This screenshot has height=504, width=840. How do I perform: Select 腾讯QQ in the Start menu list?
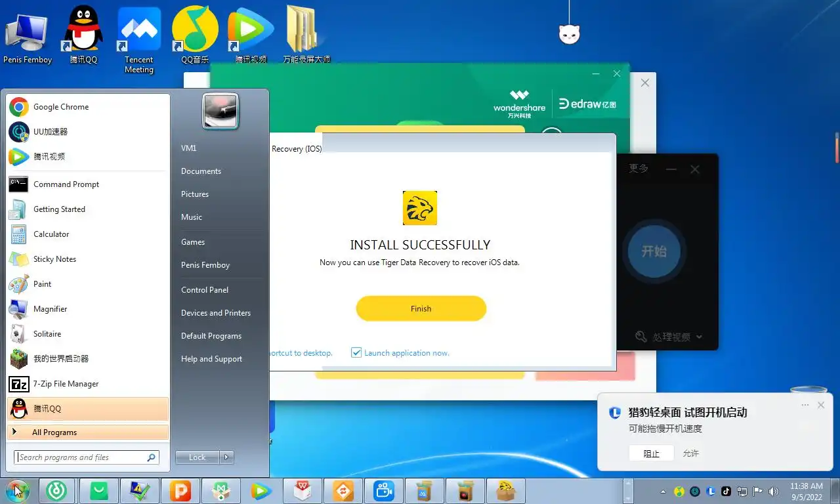point(87,409)
